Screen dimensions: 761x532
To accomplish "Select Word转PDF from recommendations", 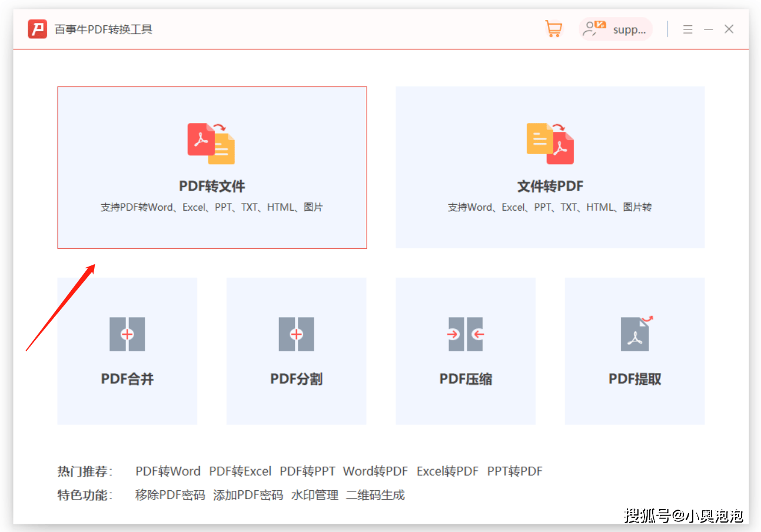I will 375,471.
